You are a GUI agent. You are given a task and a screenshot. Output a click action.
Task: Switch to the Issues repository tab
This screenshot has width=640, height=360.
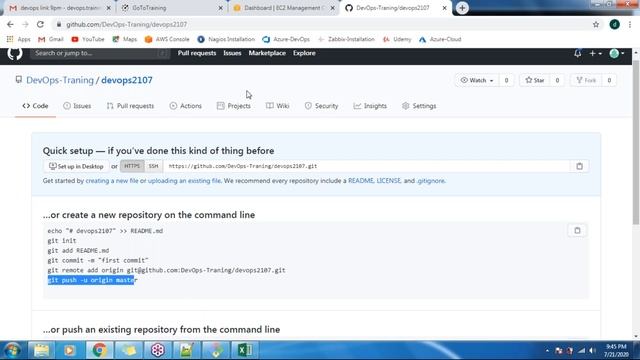coord(77,106)
